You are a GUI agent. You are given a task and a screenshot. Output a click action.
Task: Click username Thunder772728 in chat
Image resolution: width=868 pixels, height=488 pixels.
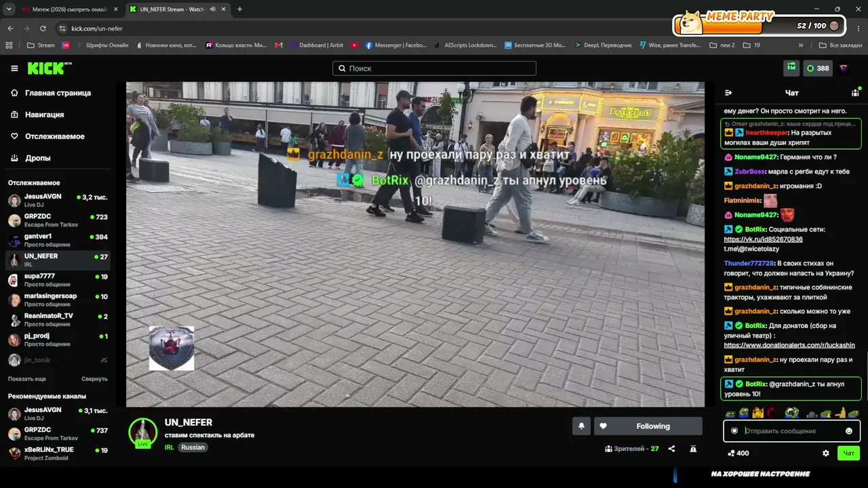pyautogui.click(x=749, y=263)
